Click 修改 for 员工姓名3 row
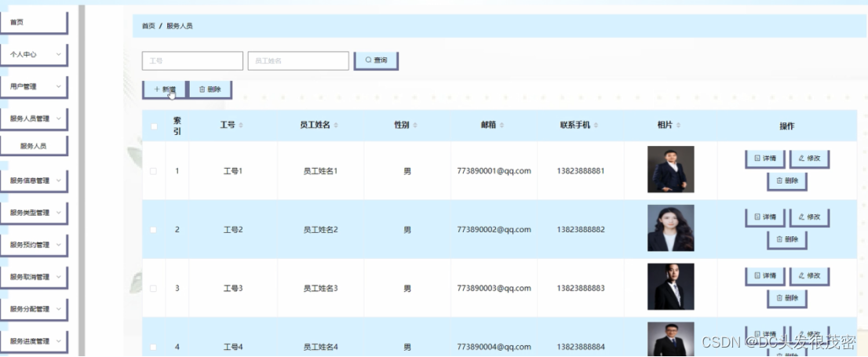 point(809,275)
